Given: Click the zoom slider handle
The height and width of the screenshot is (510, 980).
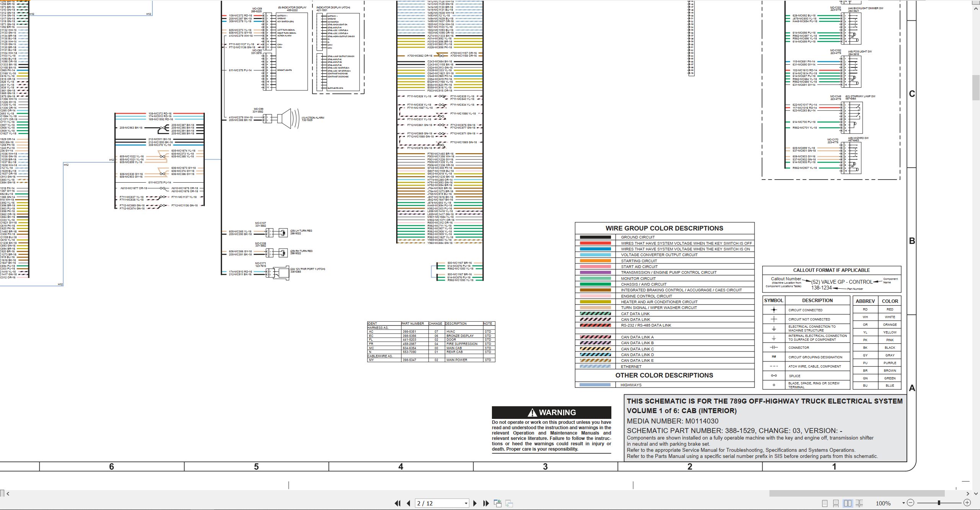Looking at the screenshot, I should tap(939, 503).
